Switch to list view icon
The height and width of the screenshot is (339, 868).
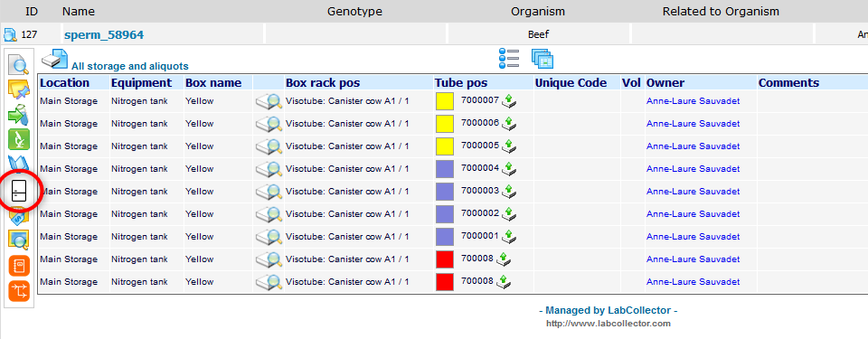[x=509, y=58]
